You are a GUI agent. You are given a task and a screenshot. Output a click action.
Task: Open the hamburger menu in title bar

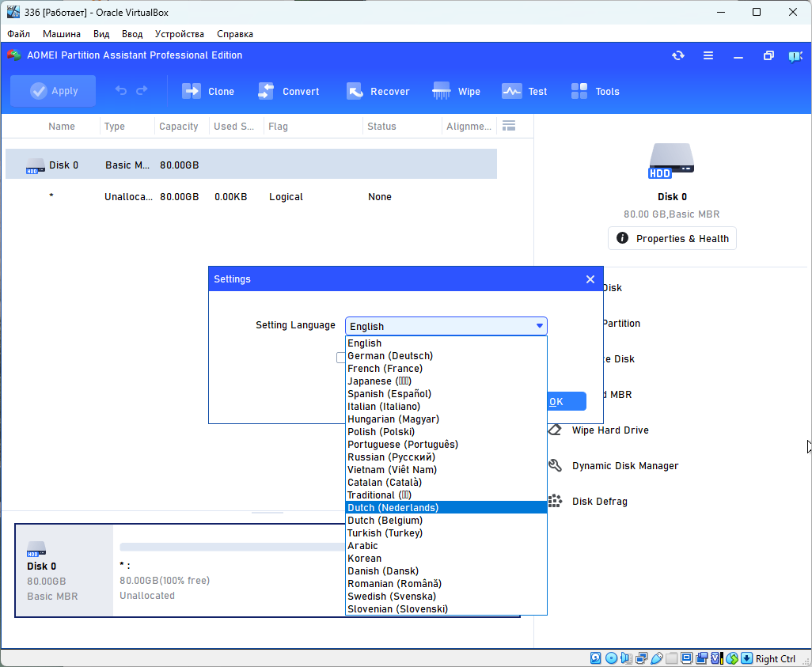coord(708,55)
